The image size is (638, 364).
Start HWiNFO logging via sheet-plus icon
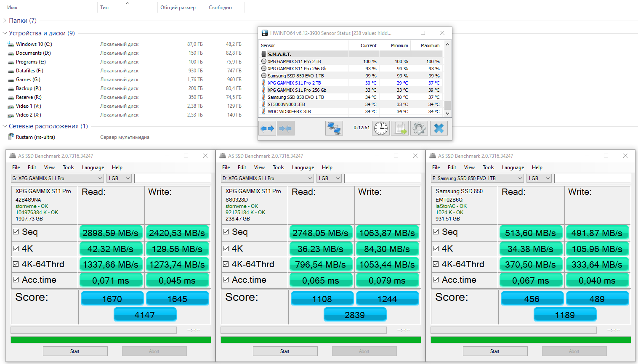pyautogui.click(x=400, y=128)
